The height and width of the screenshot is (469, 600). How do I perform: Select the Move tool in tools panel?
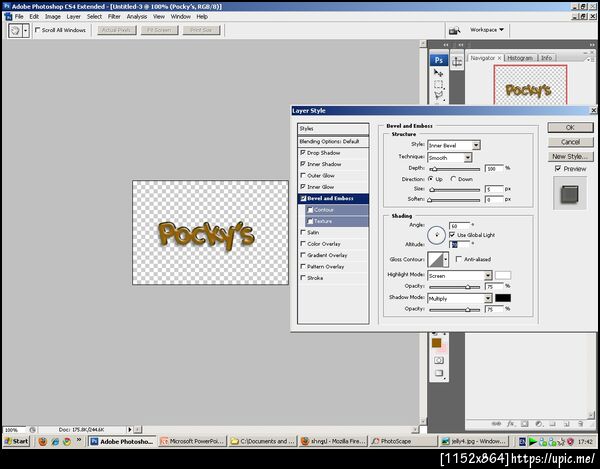coord(439,73)
